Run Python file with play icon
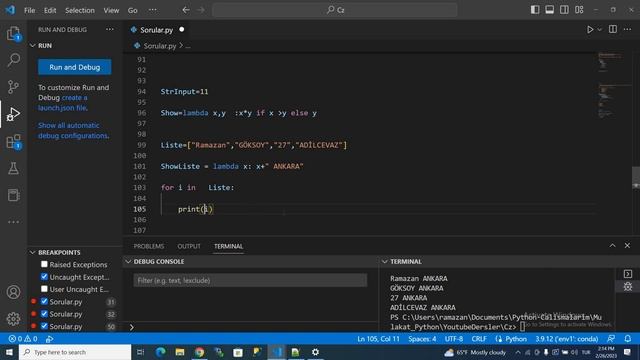Viewport: 640px width, 360px height. pos(590,29)
